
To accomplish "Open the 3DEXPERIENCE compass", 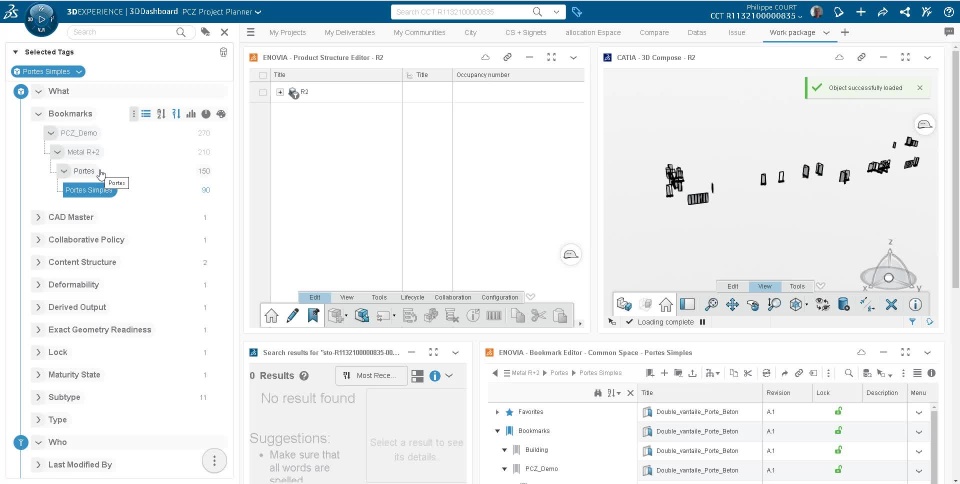I will point(42,18).
